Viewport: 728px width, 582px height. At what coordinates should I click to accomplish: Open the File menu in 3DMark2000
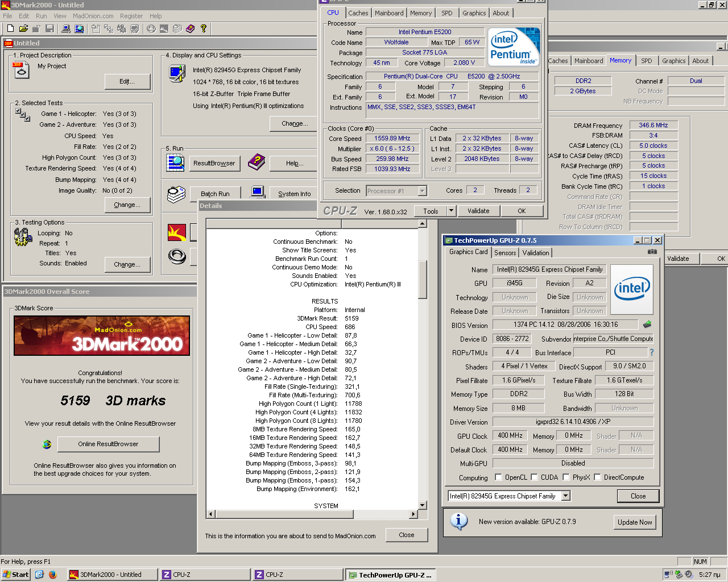click(8, 16)
